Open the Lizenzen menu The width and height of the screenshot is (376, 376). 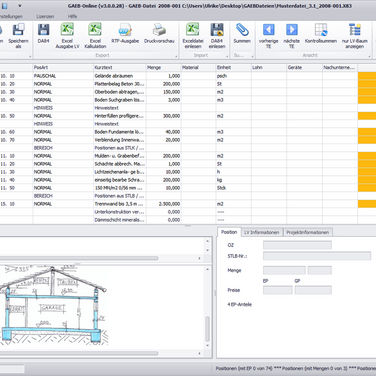click(45, 16)
